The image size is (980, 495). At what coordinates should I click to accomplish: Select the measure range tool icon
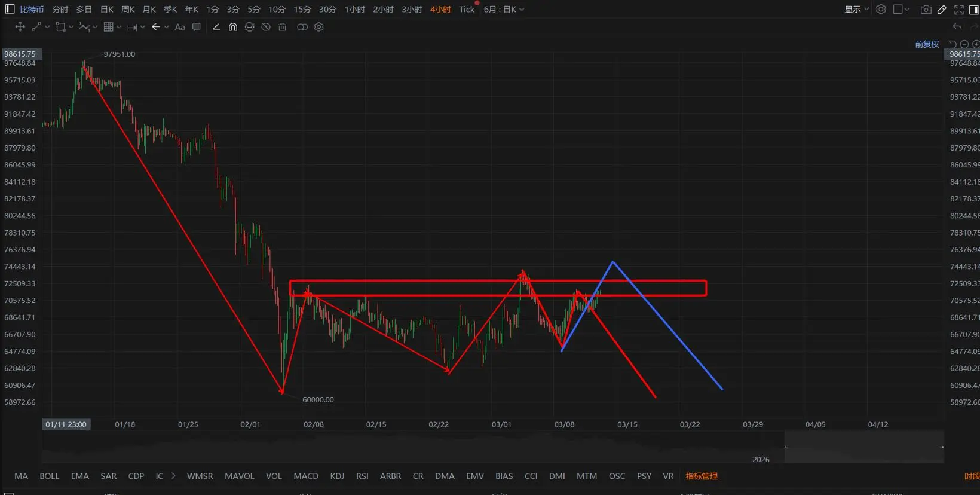coord(132,27)
